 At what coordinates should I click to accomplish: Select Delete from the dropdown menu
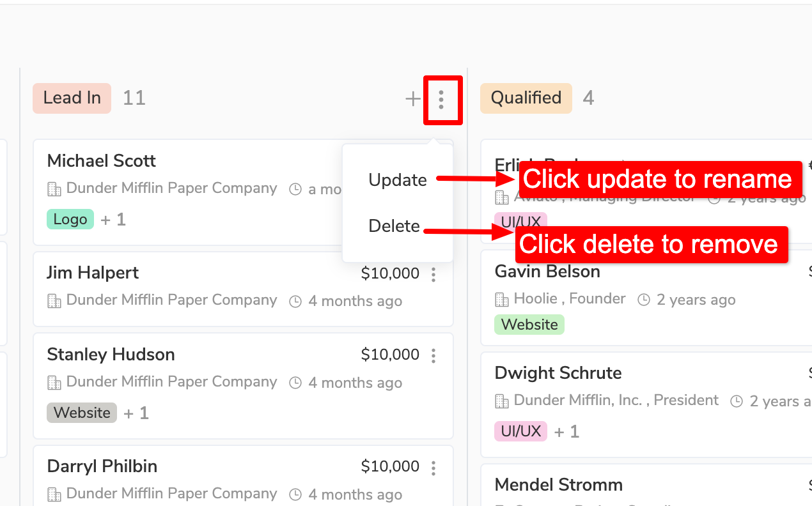coord(394,226)
